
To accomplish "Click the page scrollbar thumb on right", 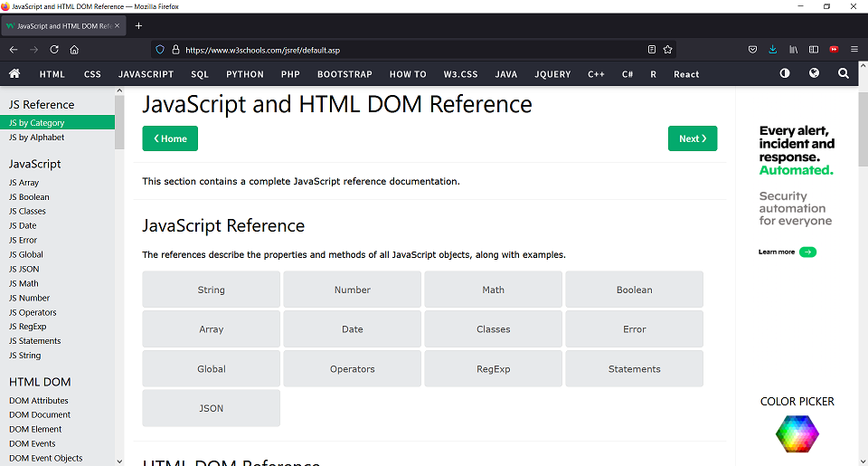I will (x=863, y=129).
